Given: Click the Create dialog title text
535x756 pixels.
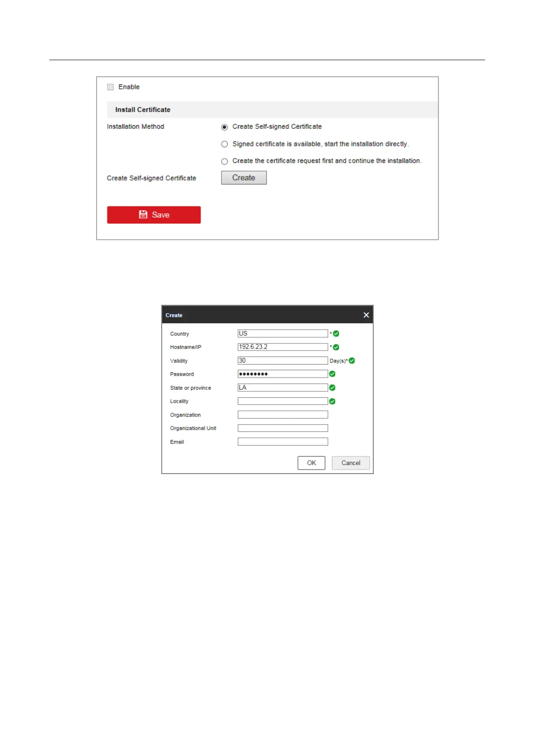Looking at the screenshot, I should [x=174, y=315].
